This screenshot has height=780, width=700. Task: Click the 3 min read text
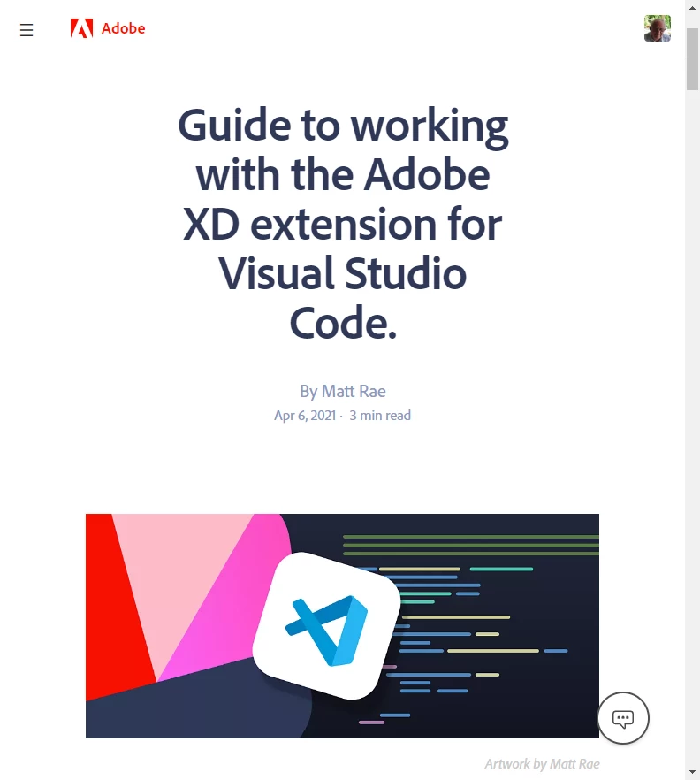click(x=380, y=416)
